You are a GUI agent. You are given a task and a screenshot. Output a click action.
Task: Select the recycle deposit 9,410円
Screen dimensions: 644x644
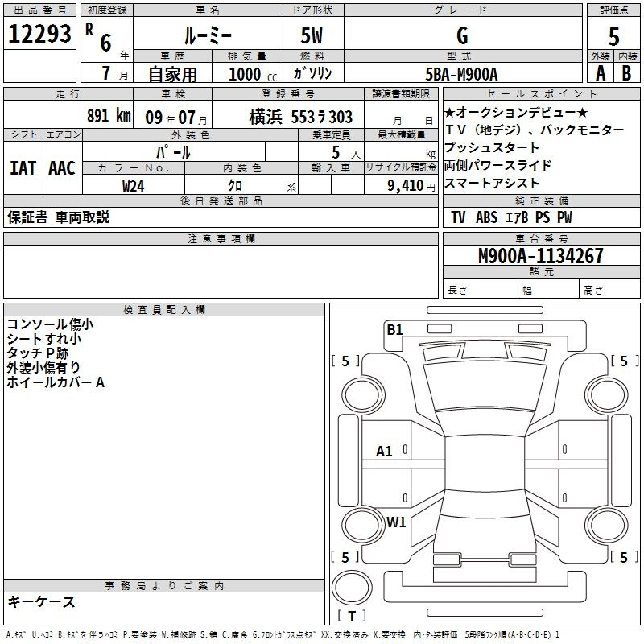pyautogui.click(x=411, y=186)
